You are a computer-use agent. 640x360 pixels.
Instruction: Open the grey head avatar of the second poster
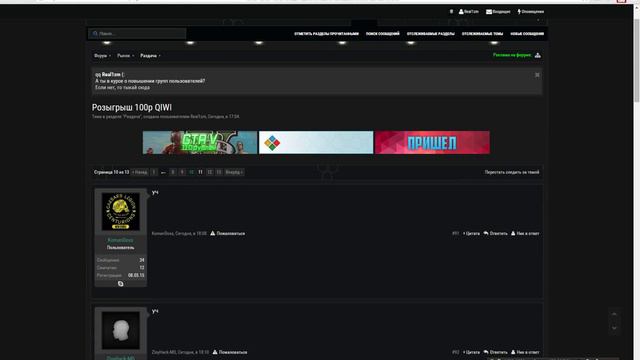tap(120, 330)
